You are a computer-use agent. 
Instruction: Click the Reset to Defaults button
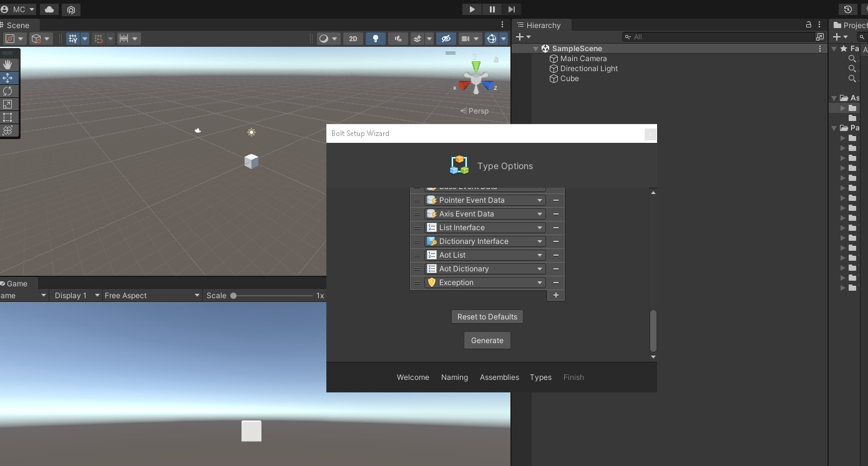click(487, 316)
